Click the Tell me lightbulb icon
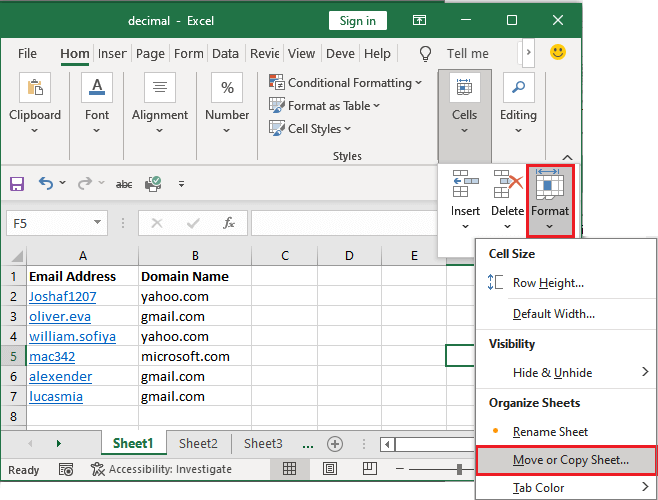The height and width of the screenshot is (500, 658). 425,53
